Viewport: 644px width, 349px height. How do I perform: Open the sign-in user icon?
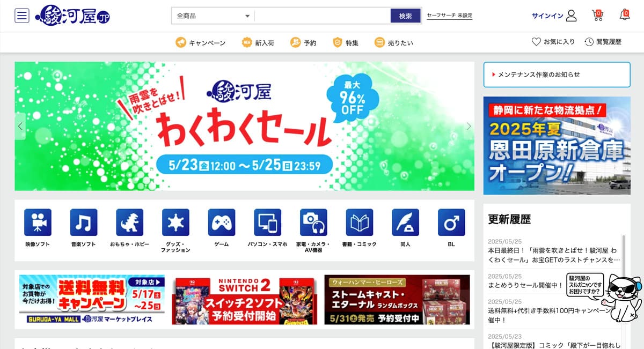tap(571, 16)
